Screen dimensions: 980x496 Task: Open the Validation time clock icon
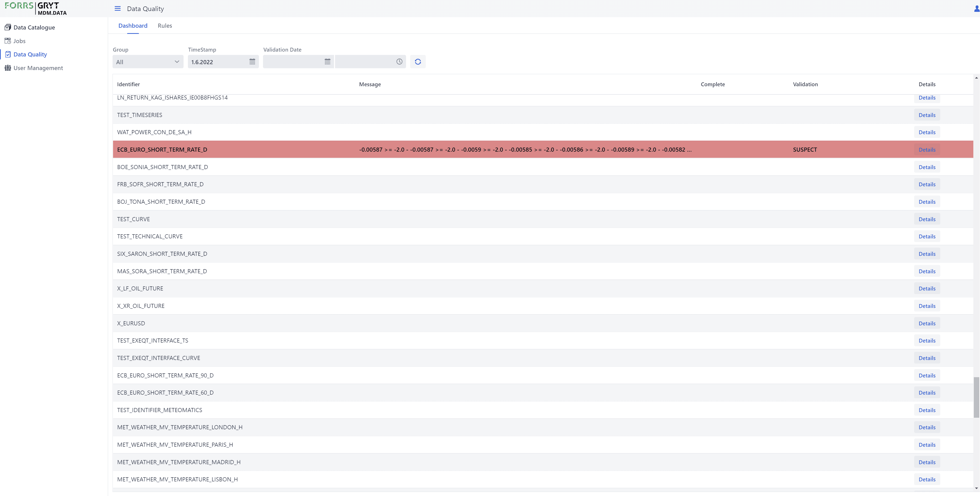(x=399, y=62)
